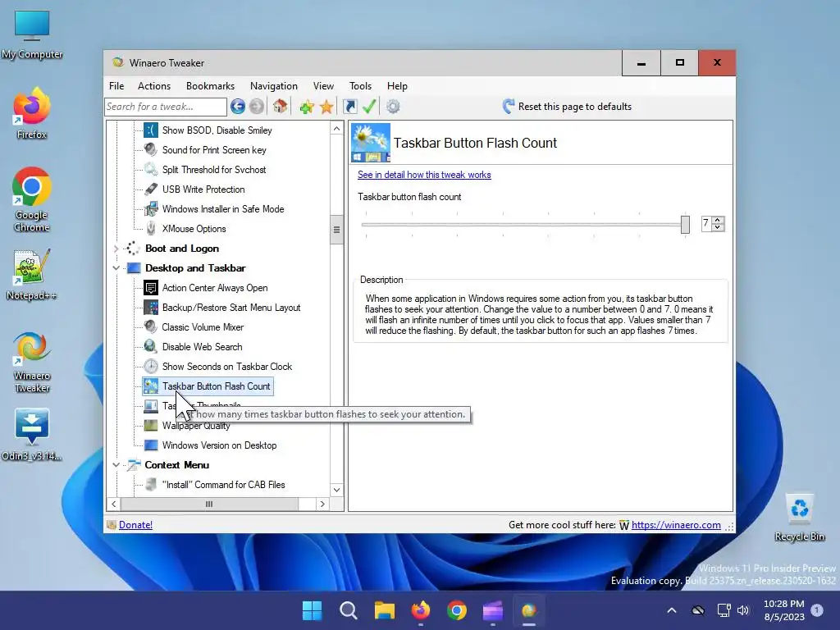Image resolution: width=840 pixels, height=630 pixels.
Task: Open Winaero Tweaker desktop shortcut
Action: click(32, 363)
